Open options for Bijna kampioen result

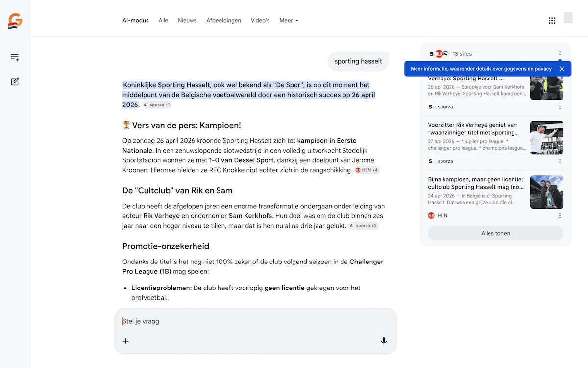(560, 216)
